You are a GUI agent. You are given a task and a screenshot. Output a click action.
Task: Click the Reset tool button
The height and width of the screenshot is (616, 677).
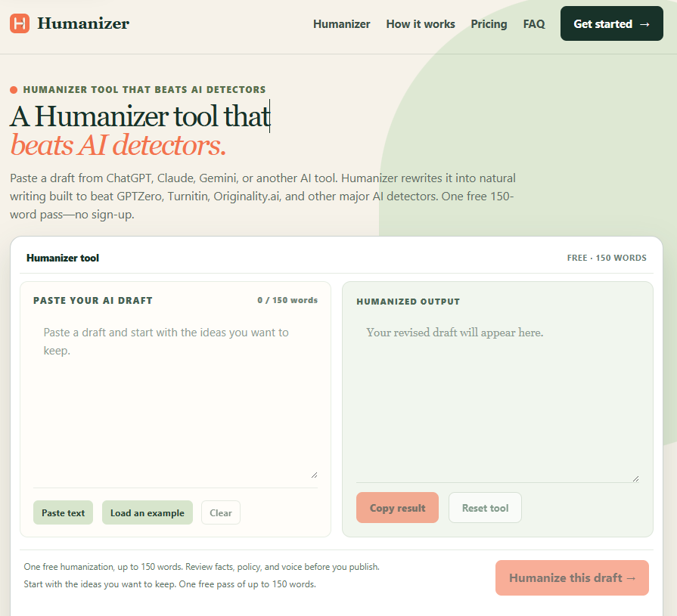tap(486, 508)
